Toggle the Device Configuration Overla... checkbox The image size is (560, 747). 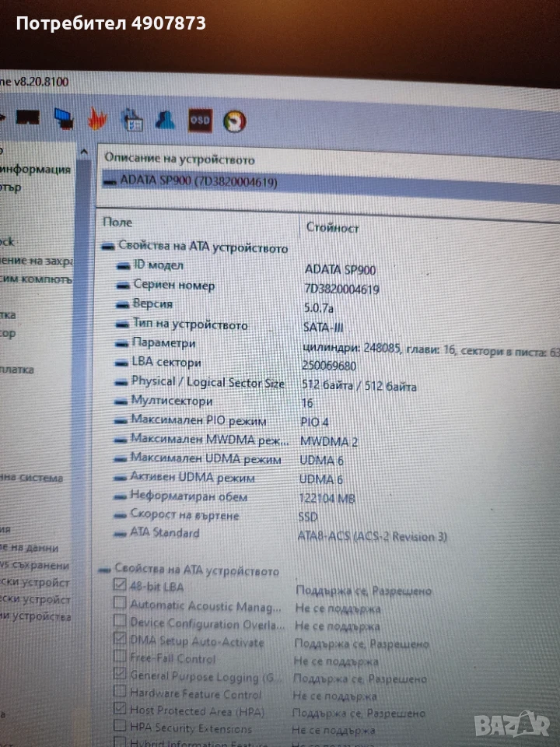tap(120, 621)
